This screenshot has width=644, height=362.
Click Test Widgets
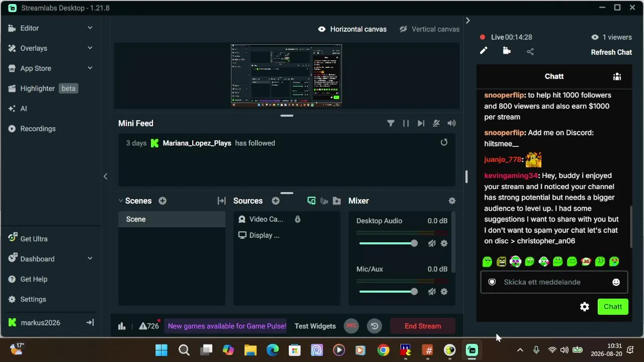(x=315, y=326)
